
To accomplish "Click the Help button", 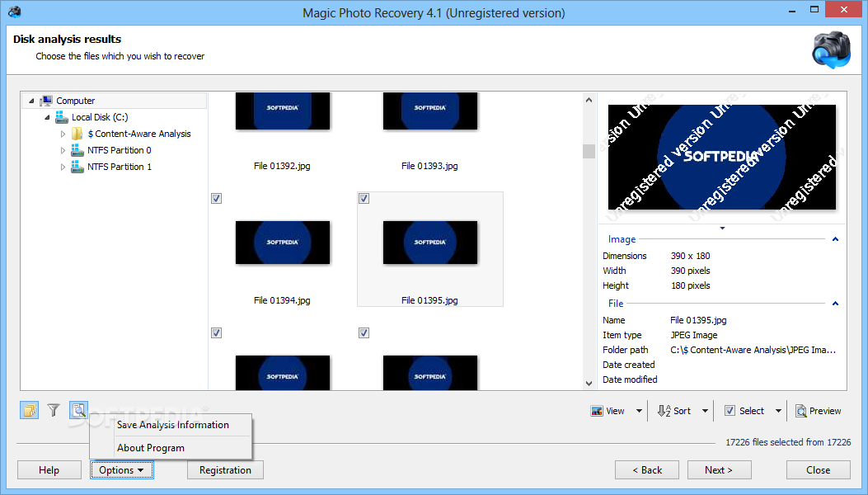I will click(49, 470).
